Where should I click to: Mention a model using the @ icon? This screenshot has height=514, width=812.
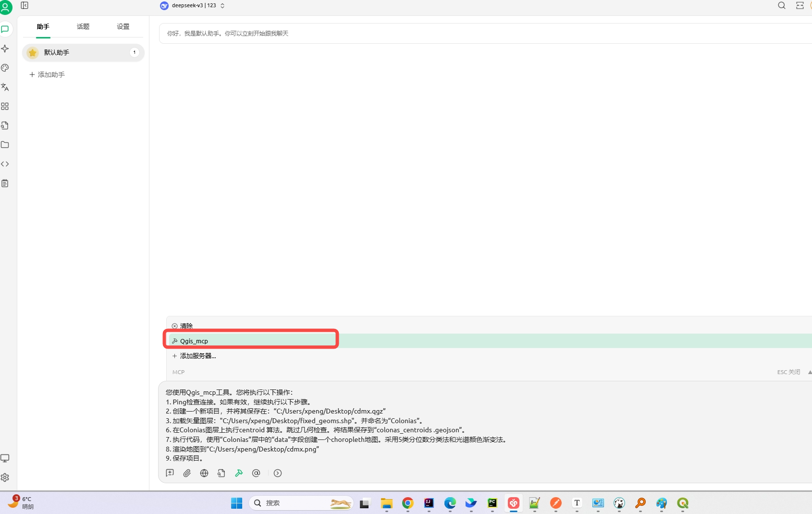pos(256,473)
